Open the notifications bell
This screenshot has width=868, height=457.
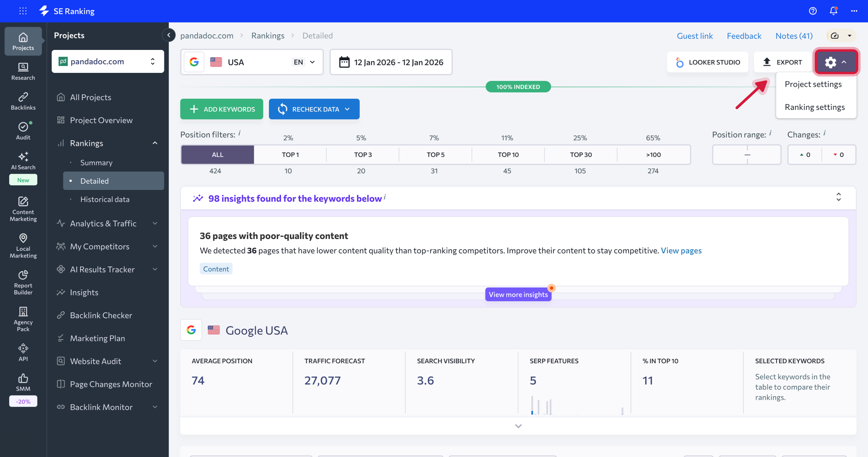[x=833, y=11]
